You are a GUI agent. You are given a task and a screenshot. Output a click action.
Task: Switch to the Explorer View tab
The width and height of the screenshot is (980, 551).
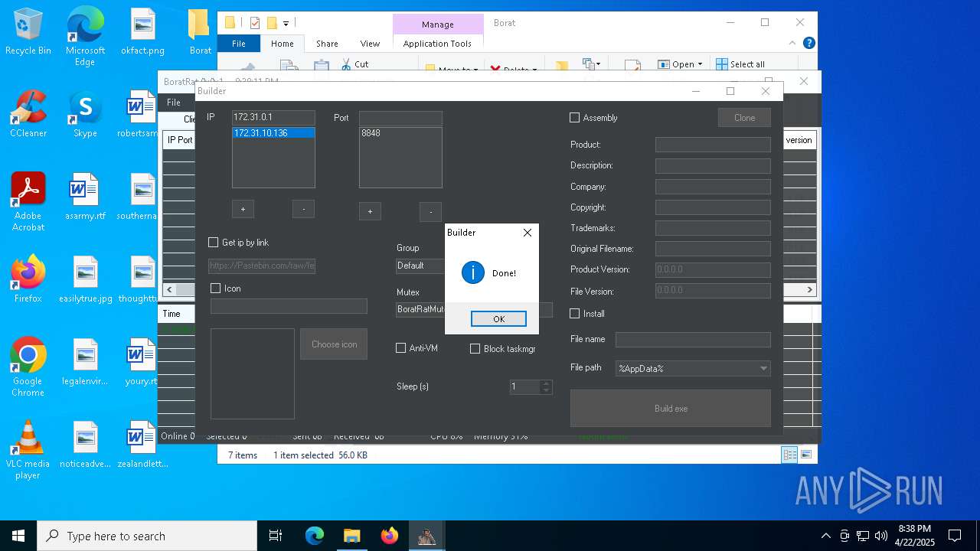[370, 44]
